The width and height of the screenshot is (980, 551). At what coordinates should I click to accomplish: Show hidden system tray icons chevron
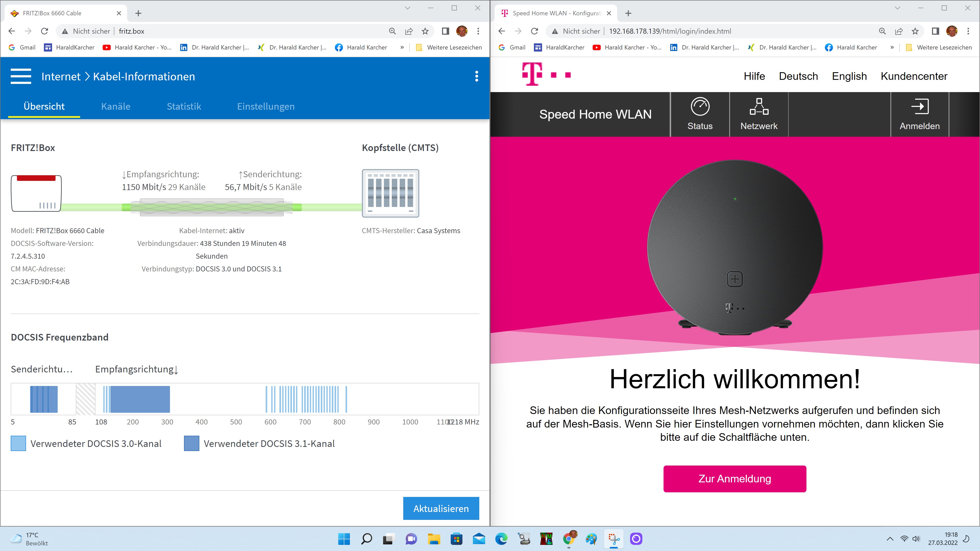[890, 539]
